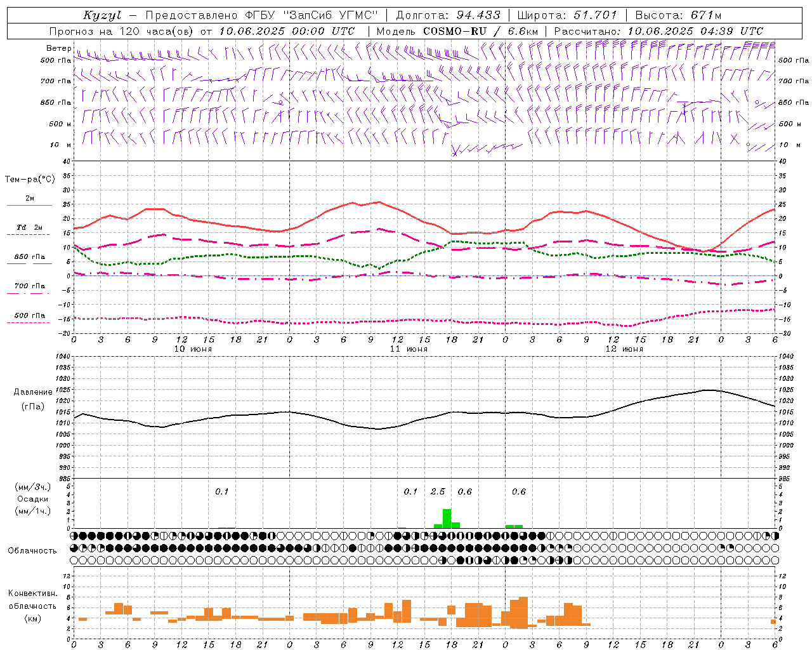Image resolution: width=812 pixels, height=650 pixels.
Task: Click the "850 гПа" temperature legend label
Action: pos(29,257)
